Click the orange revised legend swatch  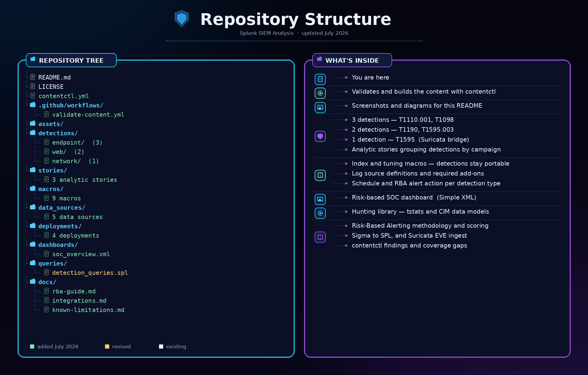pos(107,346)
